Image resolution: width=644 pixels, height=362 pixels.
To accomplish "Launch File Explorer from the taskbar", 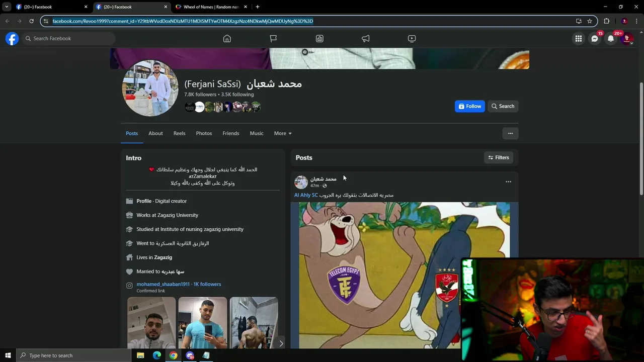I will coord(140,355).
